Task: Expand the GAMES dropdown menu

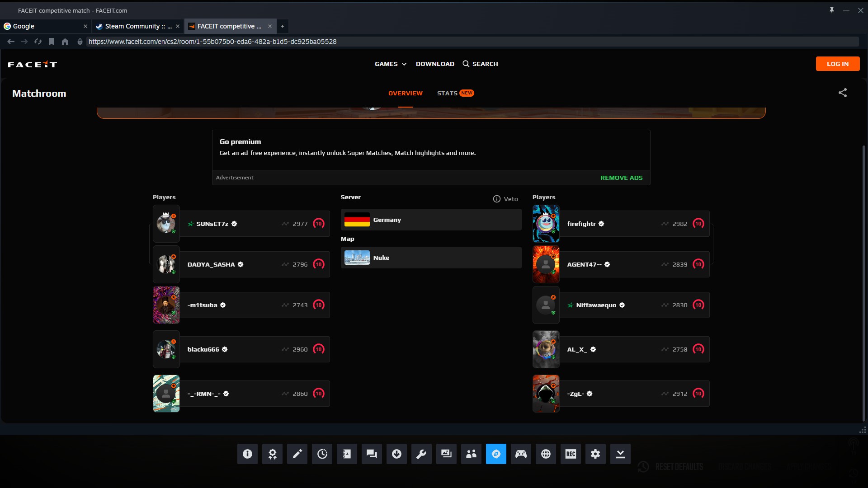Action: [x=391, y=64]
